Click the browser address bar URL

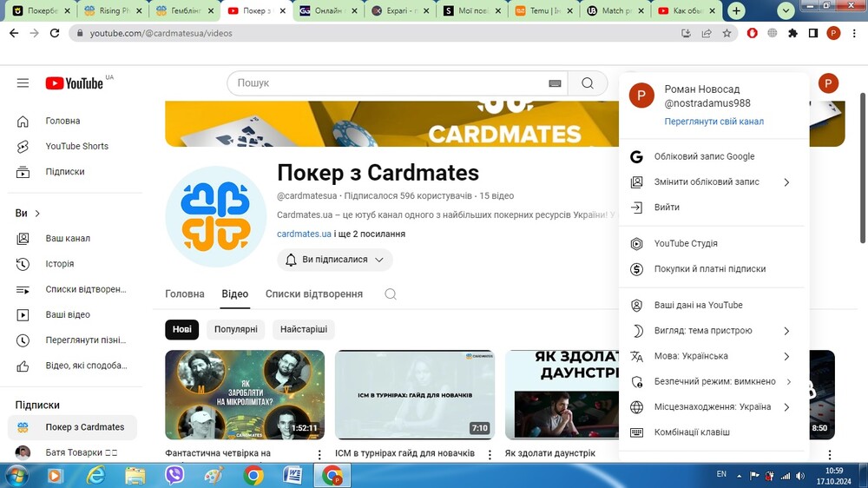161,33
